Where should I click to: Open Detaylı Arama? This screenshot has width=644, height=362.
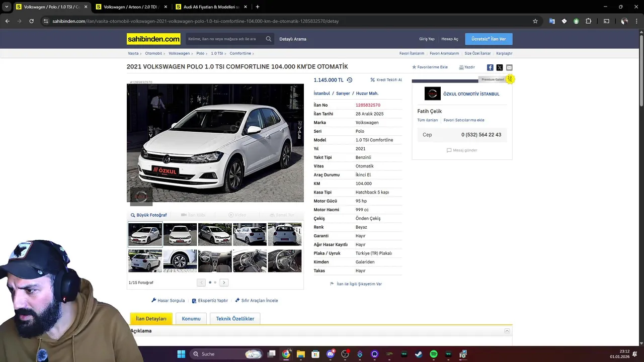pos(293,39)
